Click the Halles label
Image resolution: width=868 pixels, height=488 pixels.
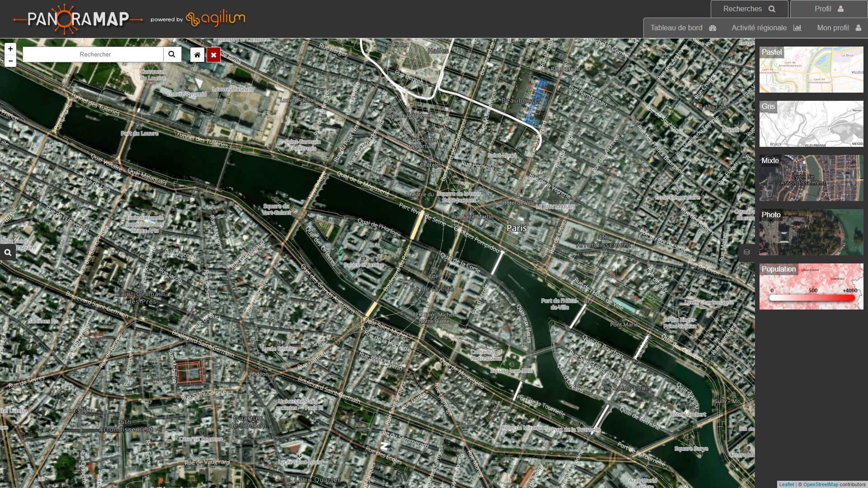pyautogui.click(x=438, y=51)
